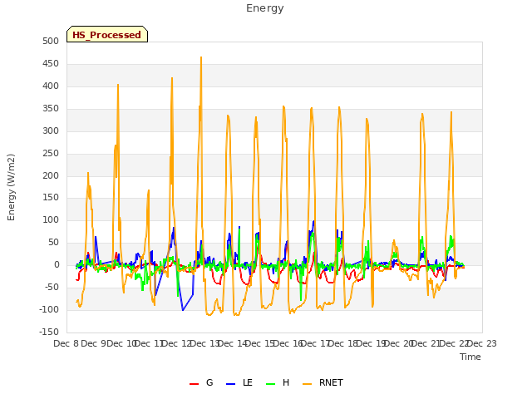Click the Dec 23 x-axis tick label
Image resolution: width=532 pixels, height=399 pixels.
[482, 343]
